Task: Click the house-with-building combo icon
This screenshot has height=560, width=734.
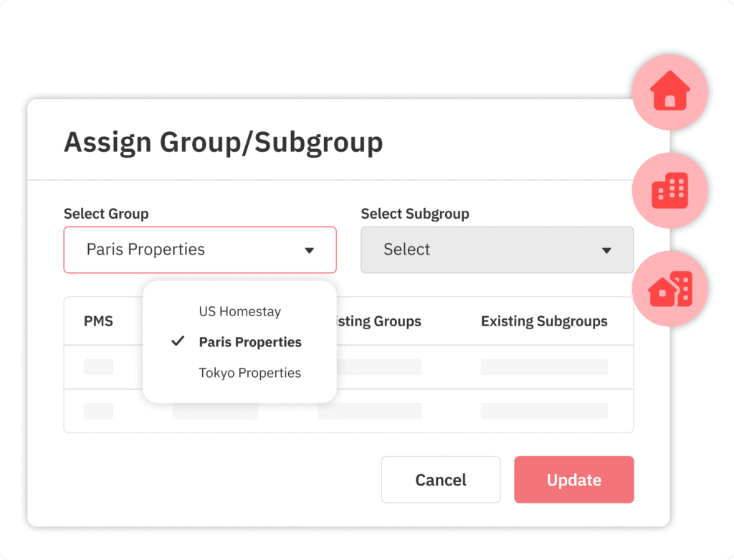Action: (669, 289)
